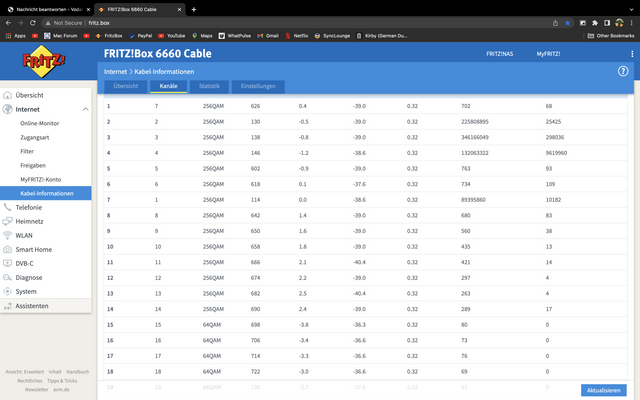Select the Kanäle tab
This screenshot has height=400, width=640.
(x=169, y=86)
